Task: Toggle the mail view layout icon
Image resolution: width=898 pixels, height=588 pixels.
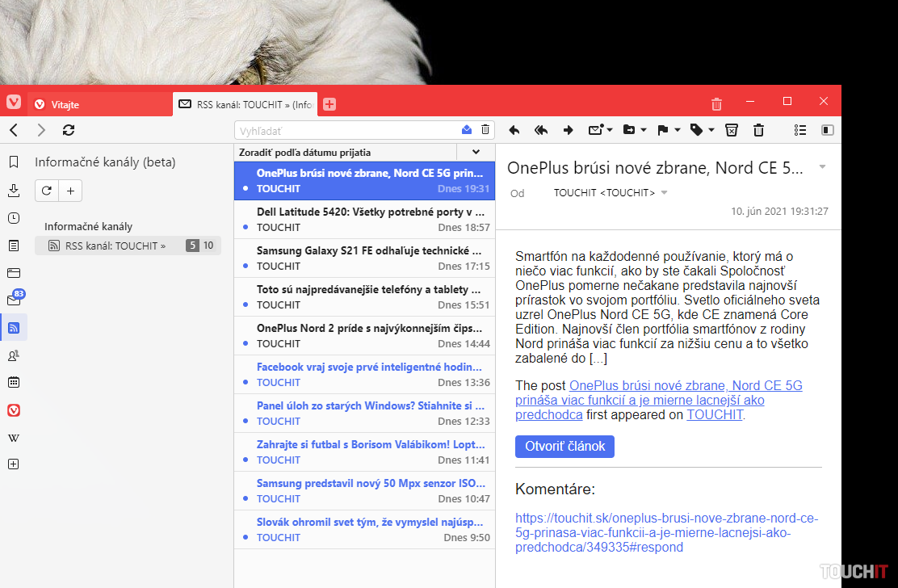Action: pyautogui.click(x=827, y=130)
